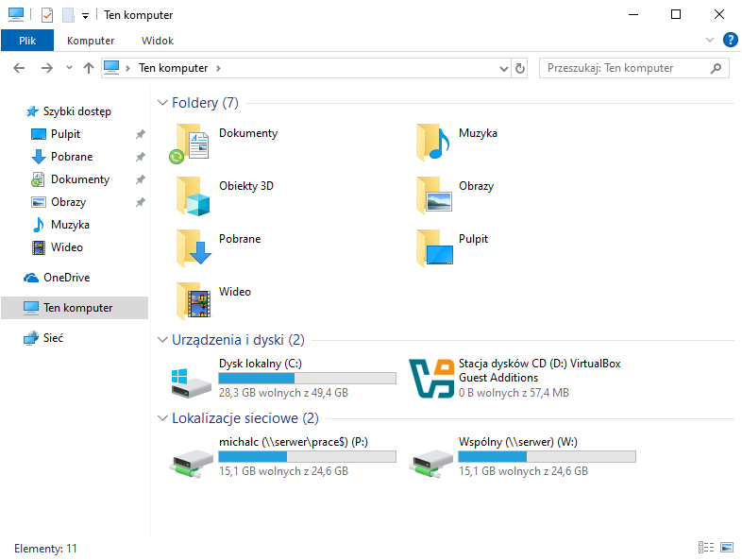The height and width of the screenshot is (560, 742).
Task: Select Sieć in the navigation pane
Action: tap(53, 338)
